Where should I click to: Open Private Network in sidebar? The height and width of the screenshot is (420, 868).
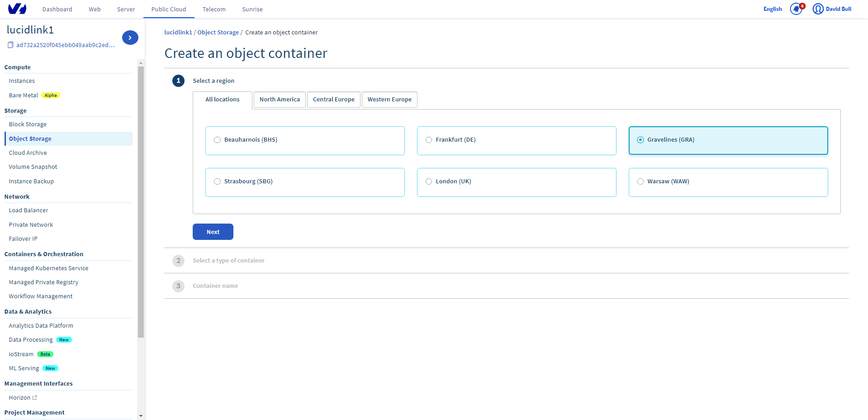[31, 225]
